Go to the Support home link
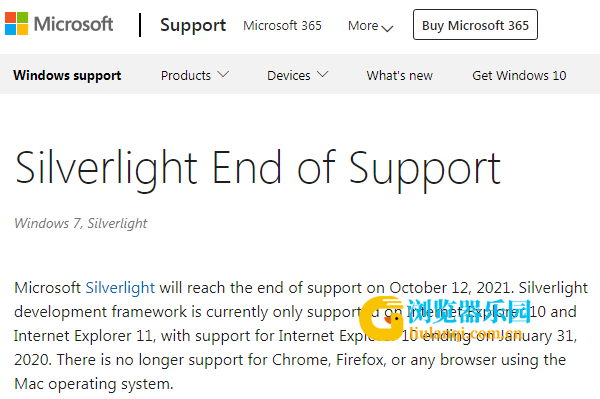The image size is (600, 399). tap(193, 25)
